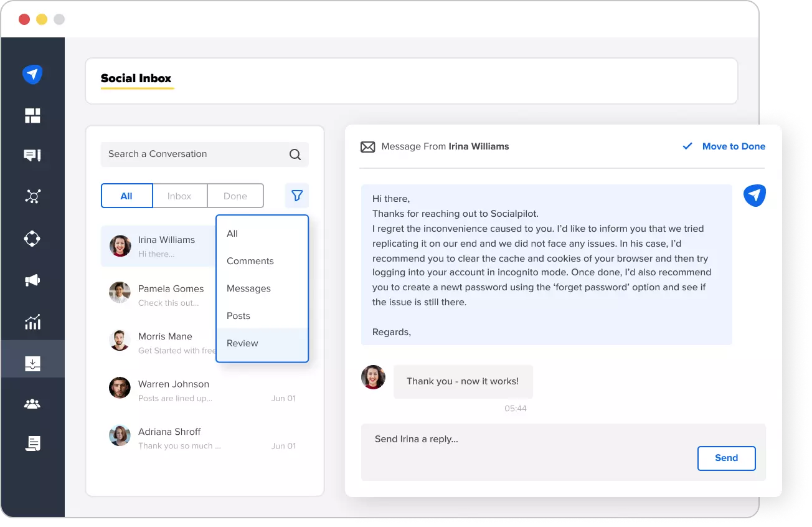Switch to the Inbox tab

pyautogui.click(x=180, y=195)
